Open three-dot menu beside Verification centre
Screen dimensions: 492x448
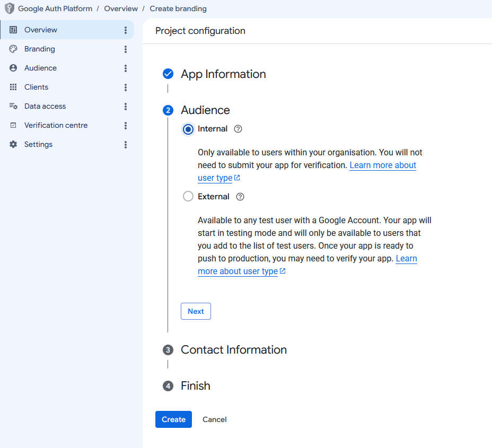click(126, 126)
